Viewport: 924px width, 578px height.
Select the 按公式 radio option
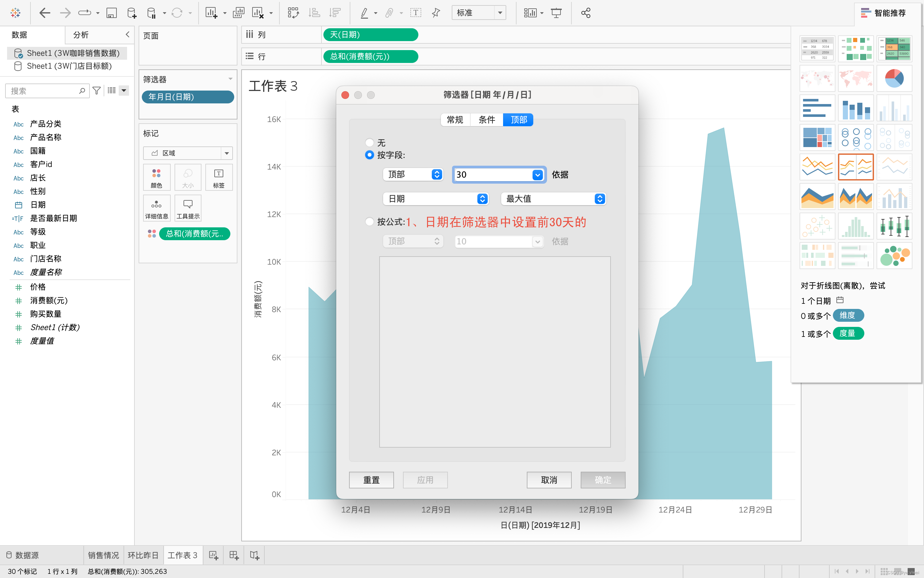[369, 222]
